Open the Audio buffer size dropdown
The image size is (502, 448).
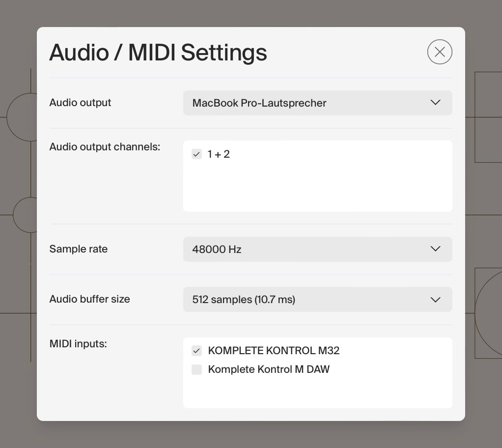tap(317, 299)
